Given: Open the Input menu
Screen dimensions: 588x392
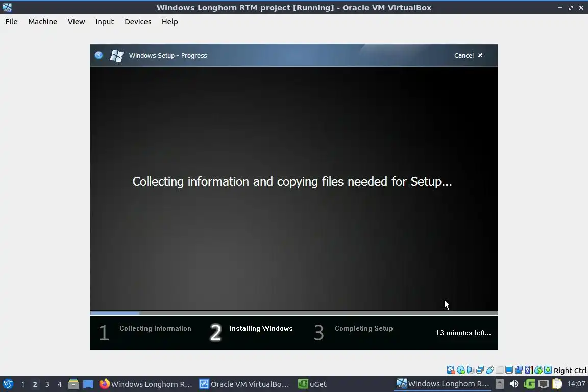Looking at the screenshot, I should coord(105,22).
